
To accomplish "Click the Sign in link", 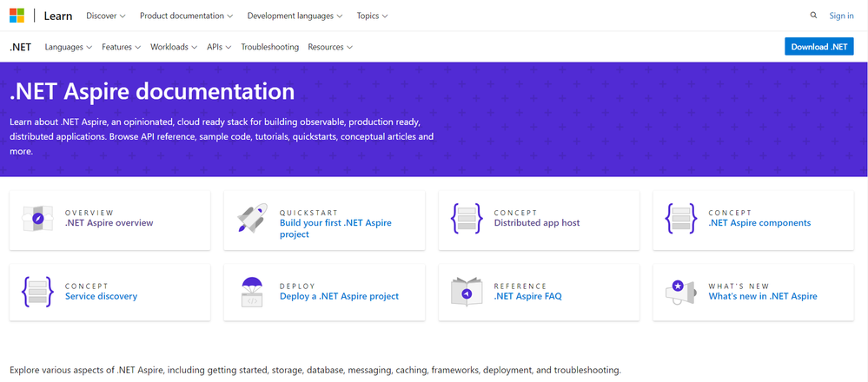I will click(841, 16).
